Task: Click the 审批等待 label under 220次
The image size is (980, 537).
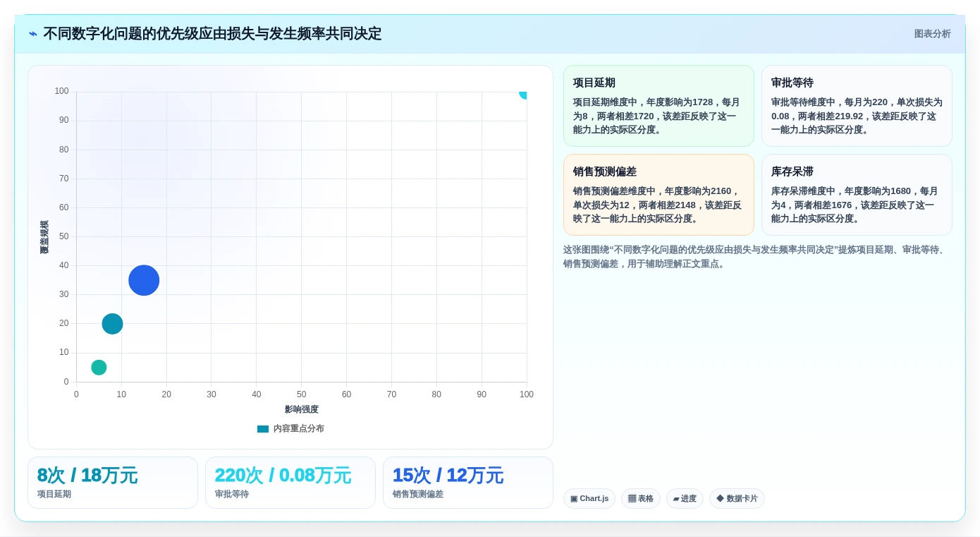Action: 232,494
